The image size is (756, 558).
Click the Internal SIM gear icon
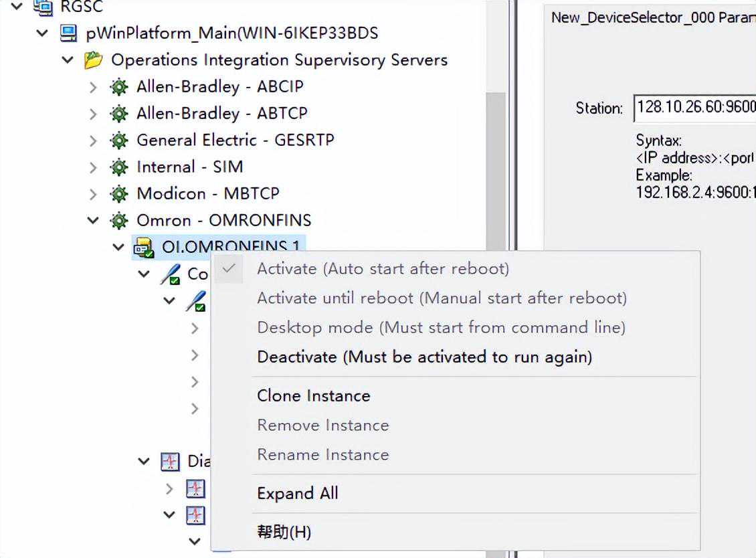119,167
